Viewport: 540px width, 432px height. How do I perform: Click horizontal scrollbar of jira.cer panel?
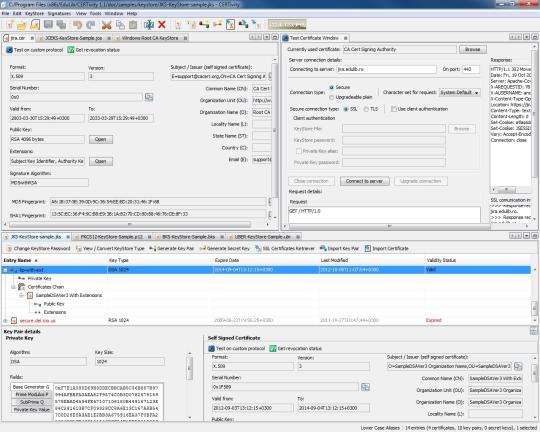[129, 225]
